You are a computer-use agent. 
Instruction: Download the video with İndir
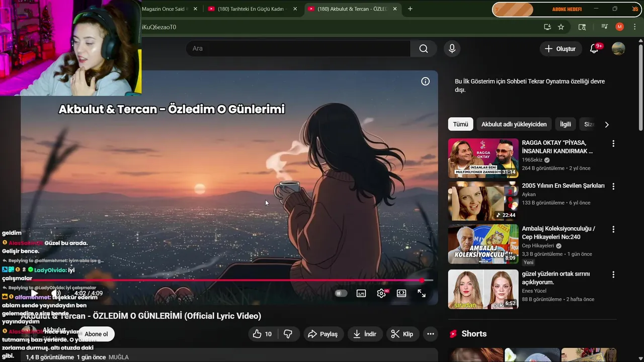click(365, 334)
